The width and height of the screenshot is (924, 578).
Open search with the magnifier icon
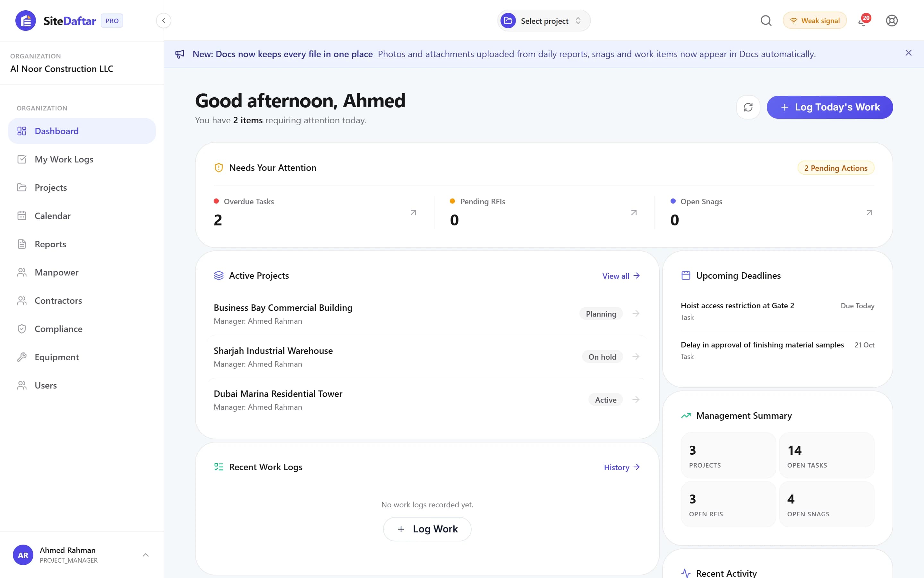(x=766, y=21)
